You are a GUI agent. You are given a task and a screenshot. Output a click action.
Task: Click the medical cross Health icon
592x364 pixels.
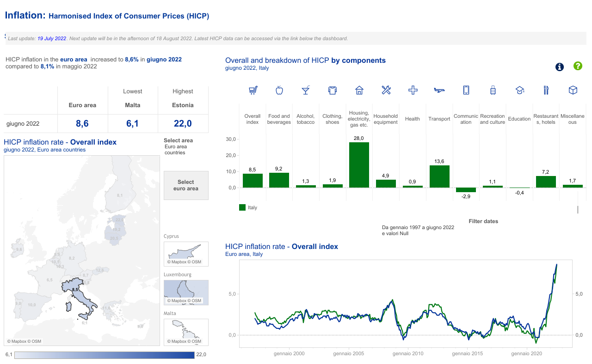[x=413, y=91]
